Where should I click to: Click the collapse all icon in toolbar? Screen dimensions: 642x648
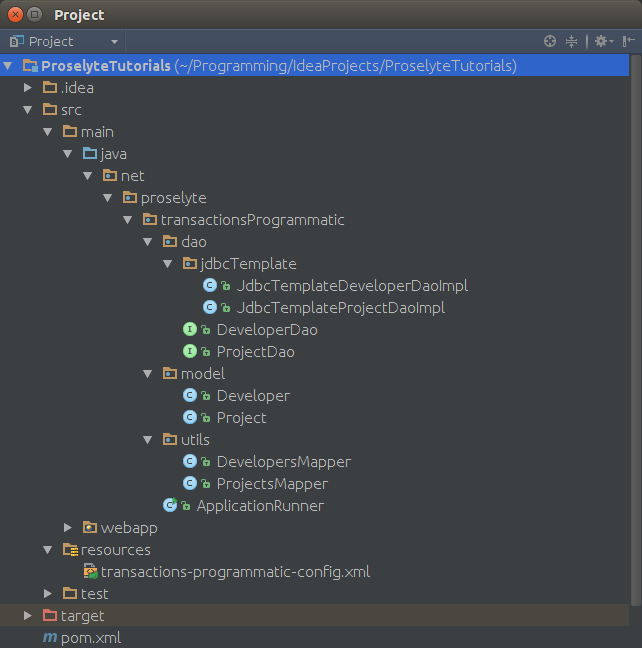571,41
